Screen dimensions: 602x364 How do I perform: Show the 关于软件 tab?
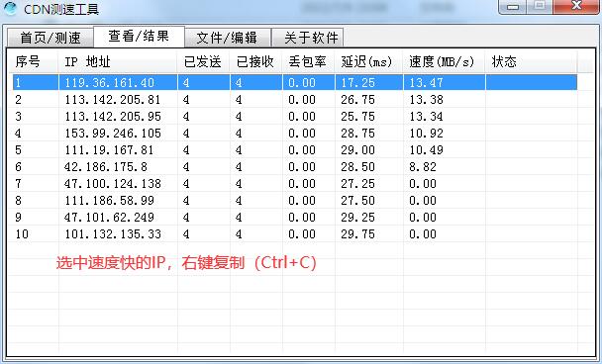(x=308, y=38)
